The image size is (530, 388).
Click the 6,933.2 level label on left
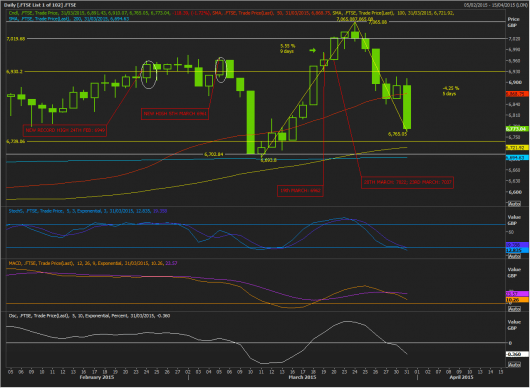[x=15, y=72]
